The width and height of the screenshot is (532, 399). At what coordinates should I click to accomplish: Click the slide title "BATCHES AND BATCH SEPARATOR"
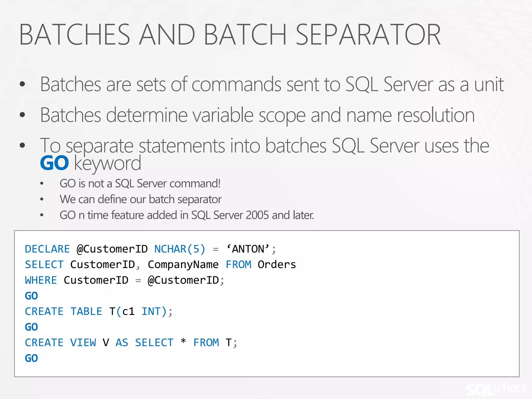point(230,34)
